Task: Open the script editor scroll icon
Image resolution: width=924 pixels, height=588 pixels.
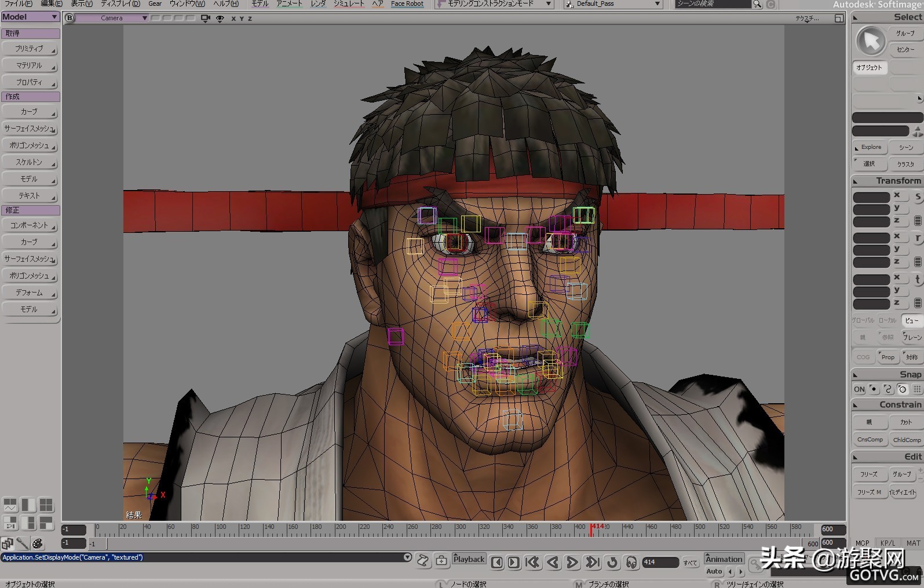Action: [x=423, y=560]
